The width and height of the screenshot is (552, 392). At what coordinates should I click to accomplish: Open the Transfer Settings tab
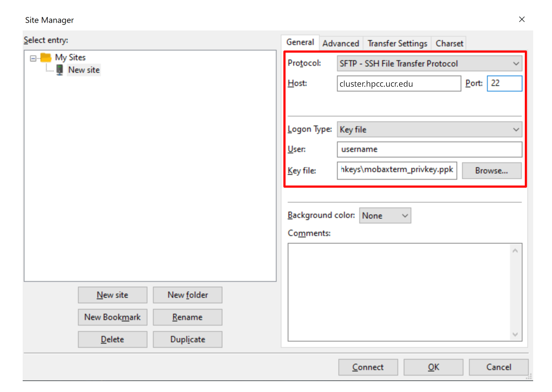[397, 43]
